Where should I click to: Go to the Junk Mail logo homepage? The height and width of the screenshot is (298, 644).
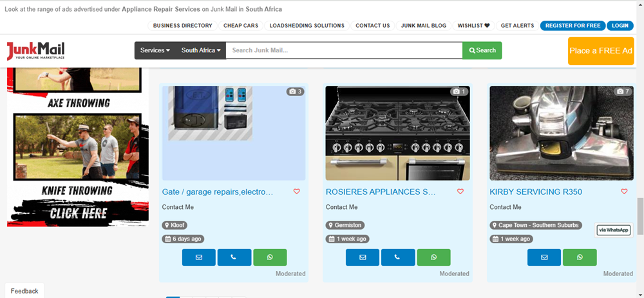[x=35, y=50]
